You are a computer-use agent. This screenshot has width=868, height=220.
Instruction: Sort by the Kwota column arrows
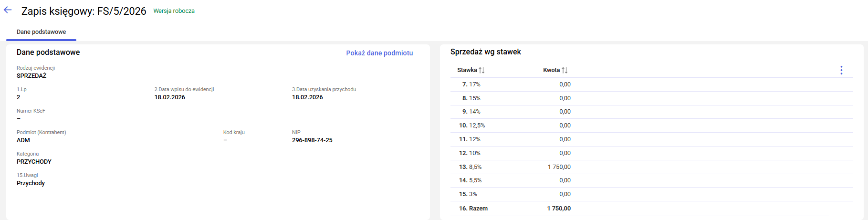coord(565,70)
